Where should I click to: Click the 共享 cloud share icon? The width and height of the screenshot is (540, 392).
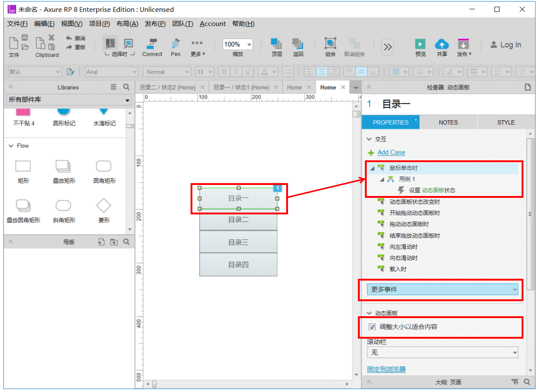(442, 44)
